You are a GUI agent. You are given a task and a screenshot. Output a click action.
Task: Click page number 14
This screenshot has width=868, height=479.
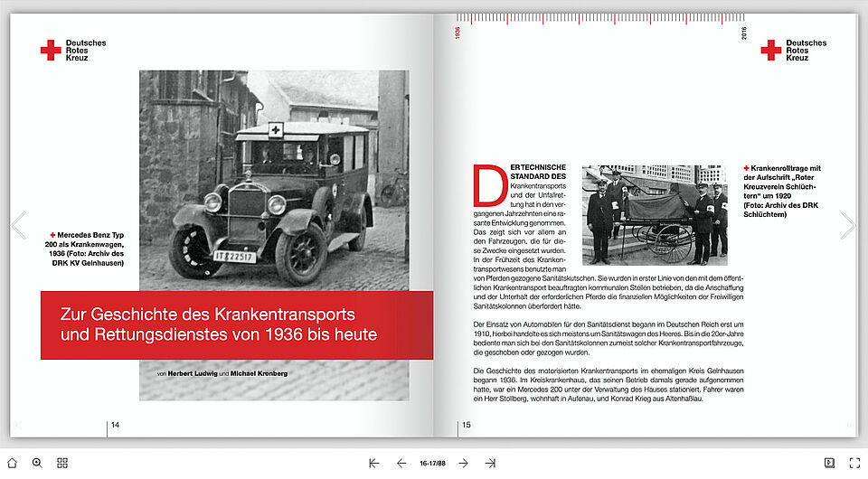click(x=115, y=425)
